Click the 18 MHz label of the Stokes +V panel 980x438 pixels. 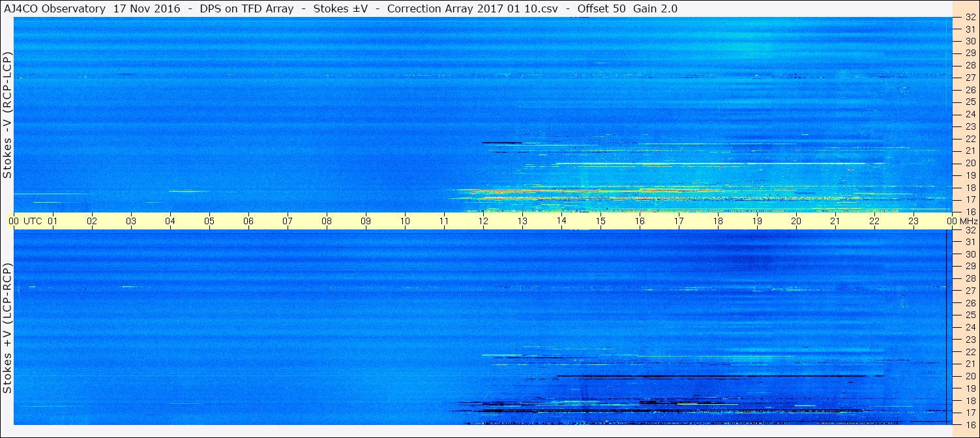click(970, 401)
